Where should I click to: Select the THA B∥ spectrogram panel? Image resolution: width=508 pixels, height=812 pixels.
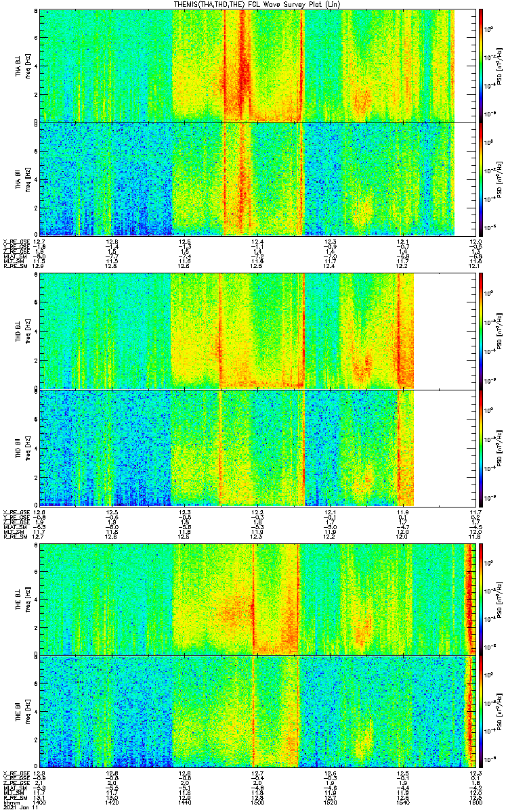click(257, 179)
